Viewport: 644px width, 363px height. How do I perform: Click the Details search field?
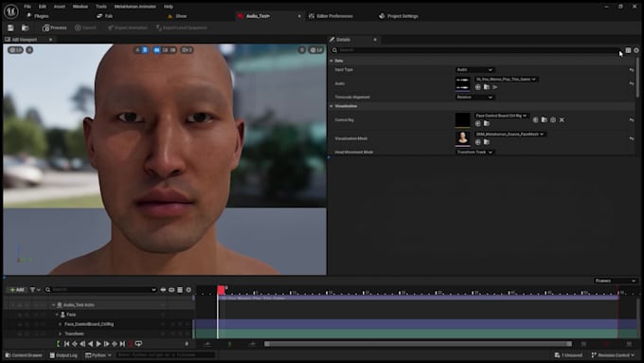click(x=476, y=50)
